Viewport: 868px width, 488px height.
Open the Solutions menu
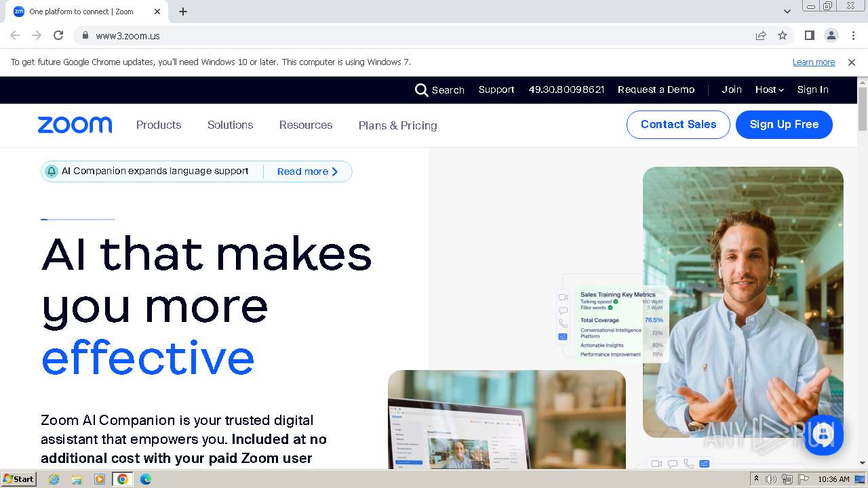pyautogui.click(x=230, y=125)
